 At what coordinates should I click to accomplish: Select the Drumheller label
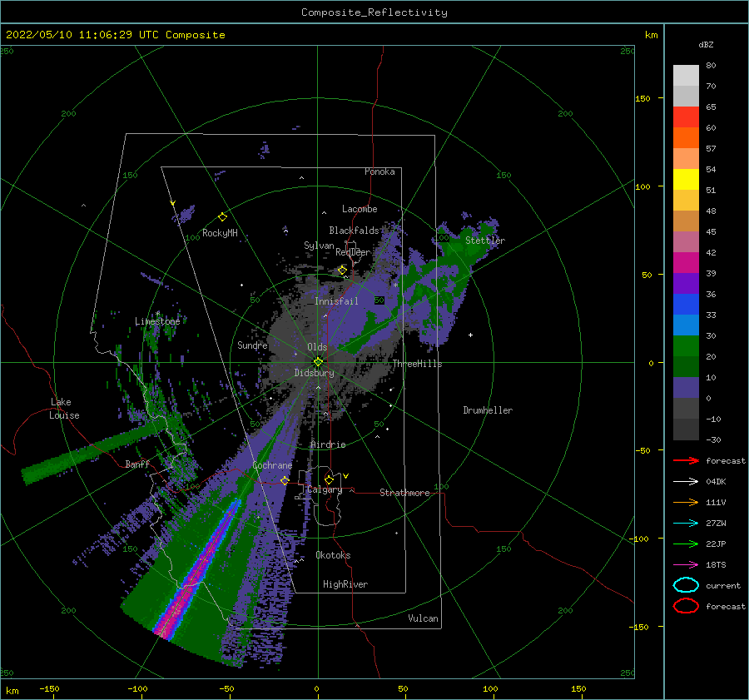click(x=488, y=410)
